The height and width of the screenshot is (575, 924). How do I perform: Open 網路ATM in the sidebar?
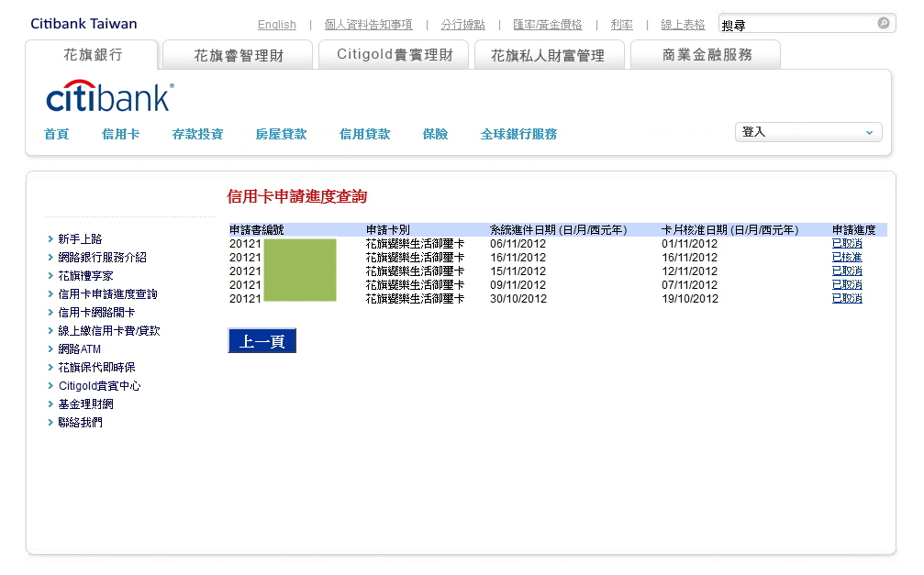(x=80, y=349)
